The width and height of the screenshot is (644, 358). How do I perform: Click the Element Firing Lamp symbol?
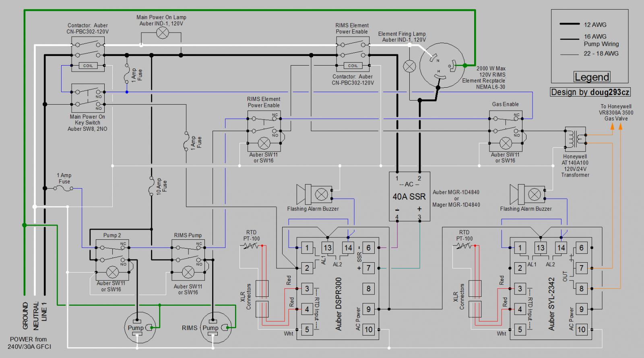[x=409, y=66]
